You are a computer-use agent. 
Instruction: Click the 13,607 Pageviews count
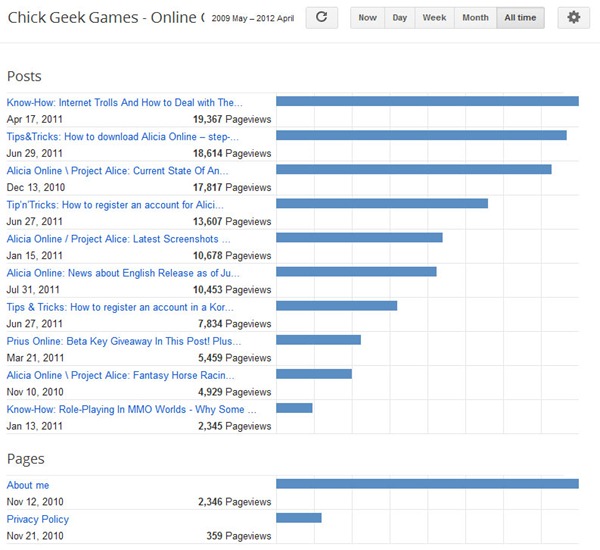232,222
